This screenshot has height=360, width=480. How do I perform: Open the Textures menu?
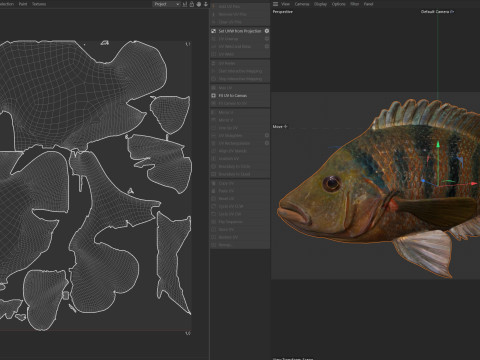(39, 4)
